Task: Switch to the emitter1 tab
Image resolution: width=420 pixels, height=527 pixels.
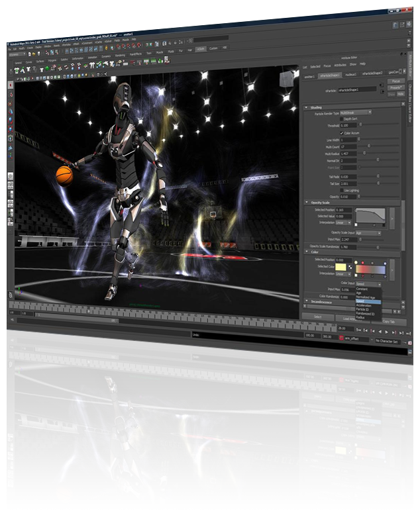Action: [x=309, y=77]
